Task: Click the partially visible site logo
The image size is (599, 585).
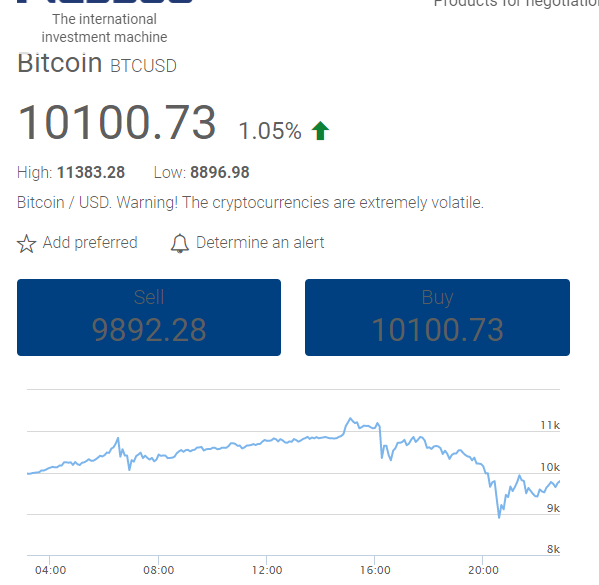Action: click(105, 2)
